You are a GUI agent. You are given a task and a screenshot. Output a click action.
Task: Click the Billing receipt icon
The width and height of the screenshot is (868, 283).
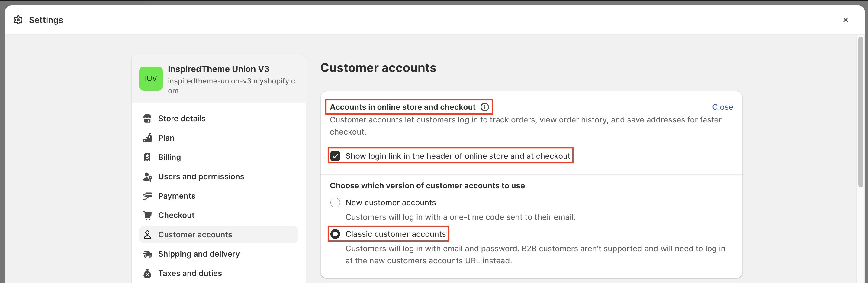pyautogui.click(x=147, y=157)
